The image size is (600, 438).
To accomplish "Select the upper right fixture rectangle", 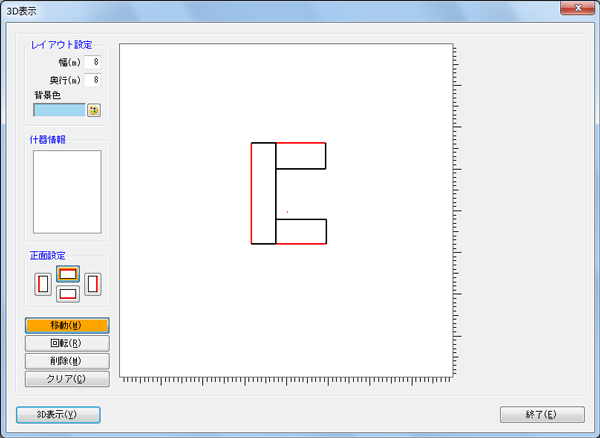I will [x=301, y=156].
